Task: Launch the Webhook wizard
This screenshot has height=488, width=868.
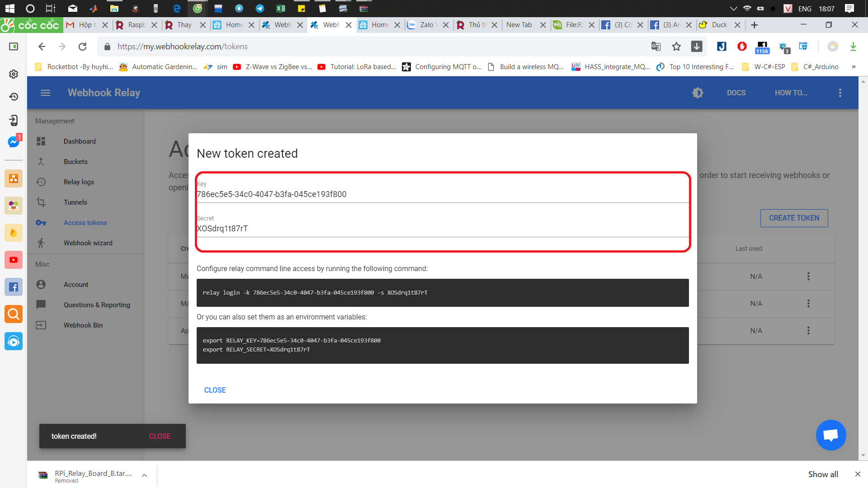Action: pos(88,243)
